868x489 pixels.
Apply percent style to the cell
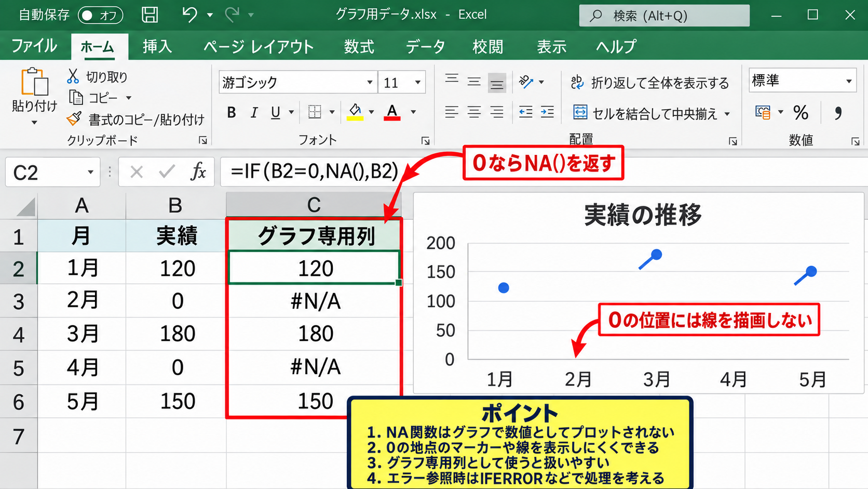click(x=801, y=113)
